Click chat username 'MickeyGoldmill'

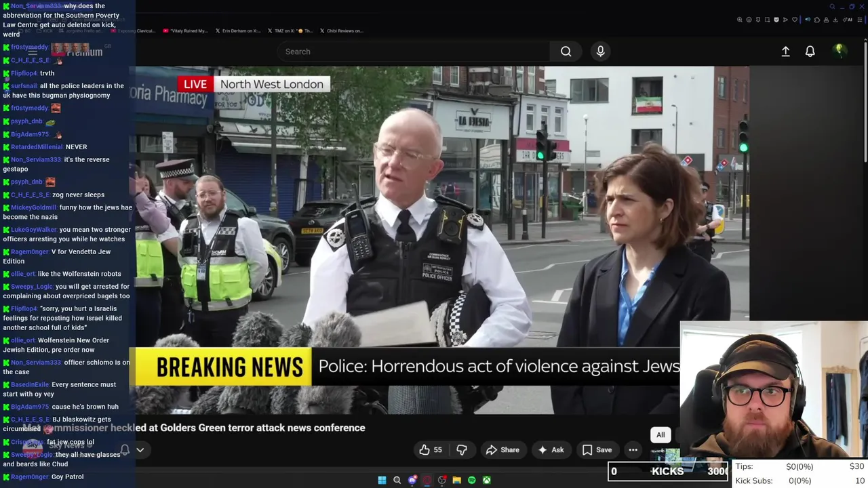click(x=34, y=208)
